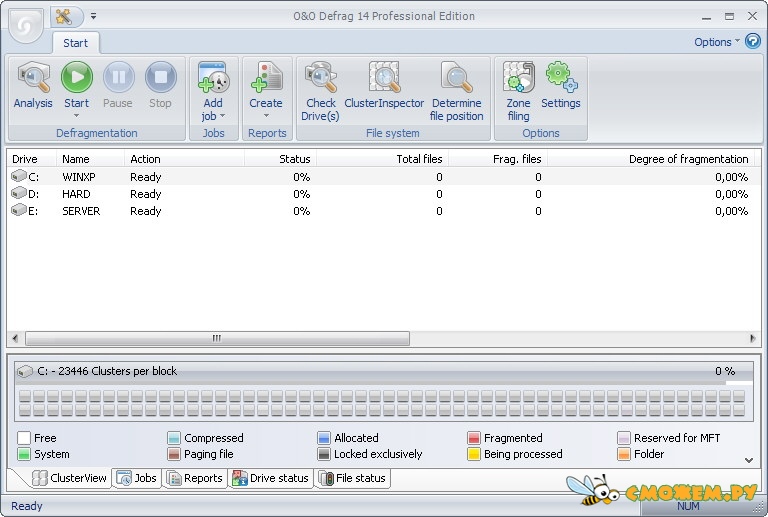768x517 pixels.
Task: Sort by the Frag. files column header
Action: [x=498, y=159]
